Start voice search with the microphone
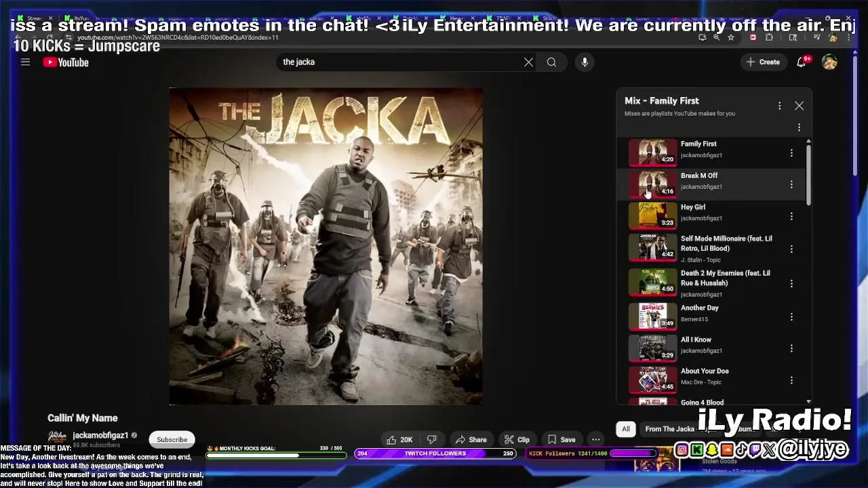The image size is (868, 488). click(585, 62)
